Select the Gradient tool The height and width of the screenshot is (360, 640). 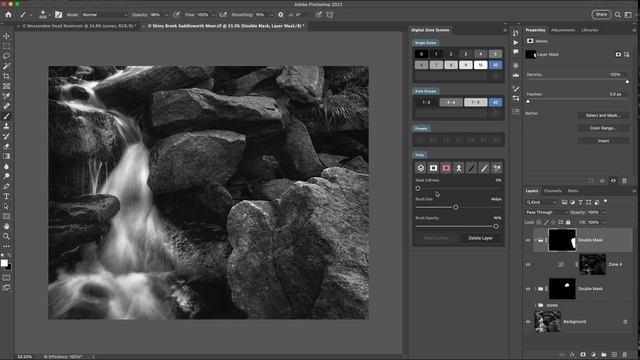7,156
